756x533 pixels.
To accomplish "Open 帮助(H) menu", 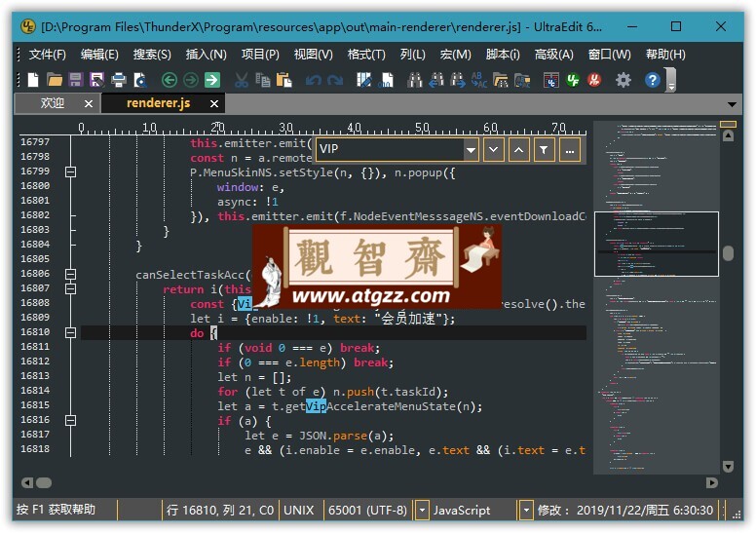I will coord(665,55).
